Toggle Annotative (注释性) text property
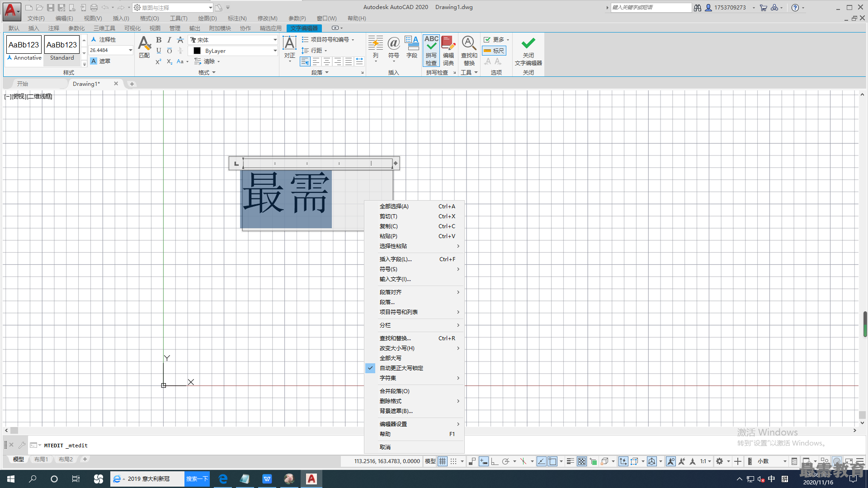The width and height of the screenshot is (868, 488). tap(104, 40)
